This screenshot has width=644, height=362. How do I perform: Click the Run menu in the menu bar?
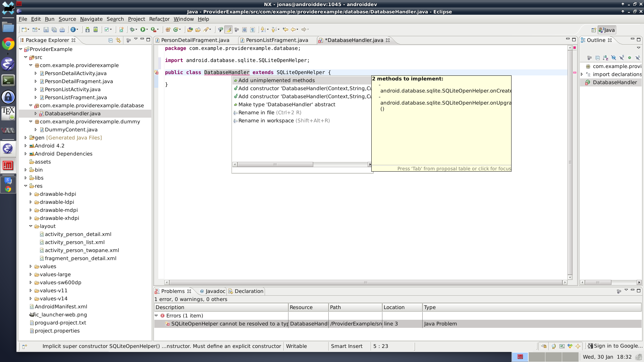point(50,19)
